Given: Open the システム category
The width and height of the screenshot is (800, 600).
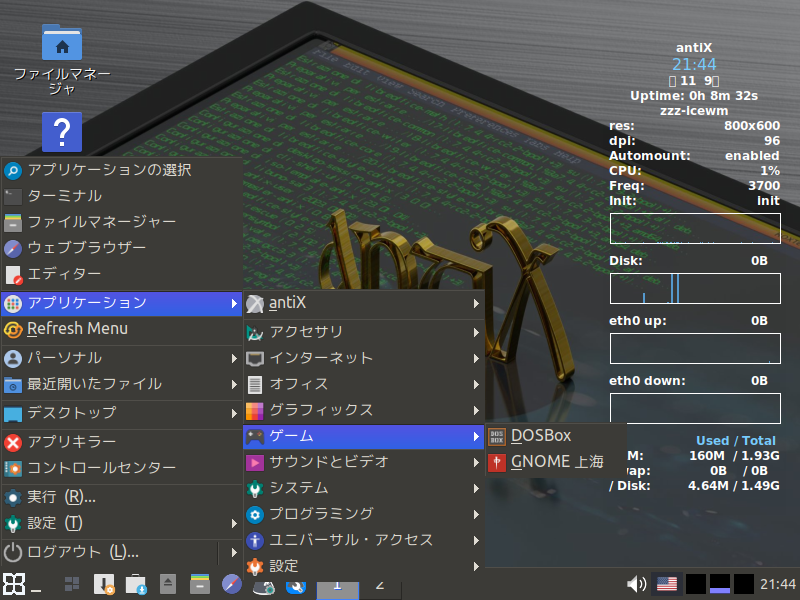Looking at the screenshot, I should click(364, 489).
